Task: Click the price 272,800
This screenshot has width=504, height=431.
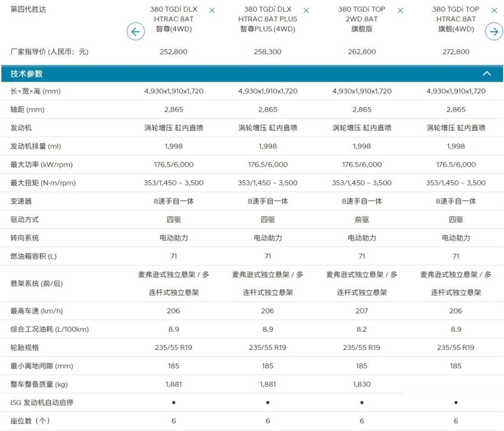Action: click(455, 51)
